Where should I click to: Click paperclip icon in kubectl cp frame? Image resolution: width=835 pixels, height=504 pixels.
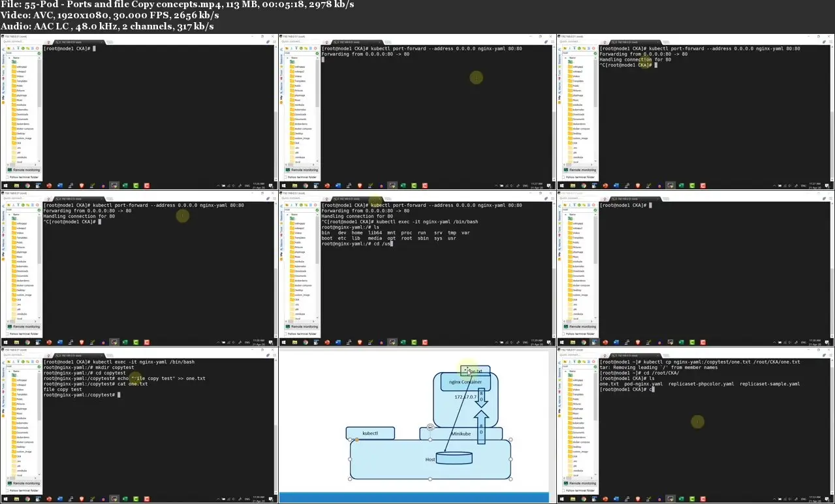tap(825, 355)
